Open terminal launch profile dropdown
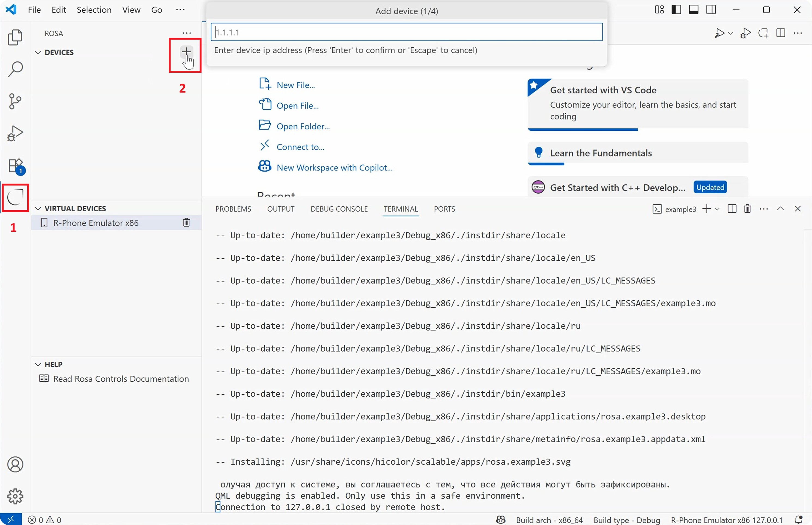 coord(717,209)
